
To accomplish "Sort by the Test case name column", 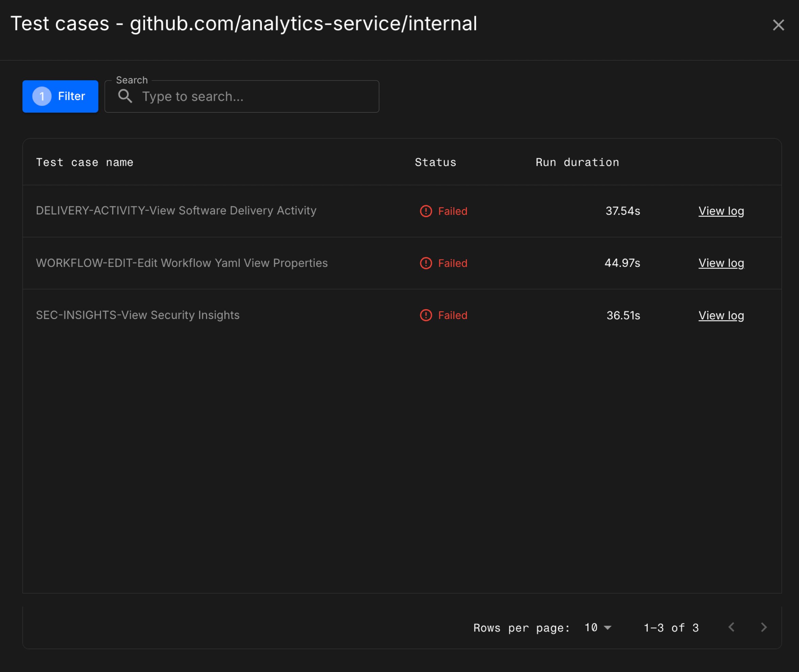I will tap(84, 162).
